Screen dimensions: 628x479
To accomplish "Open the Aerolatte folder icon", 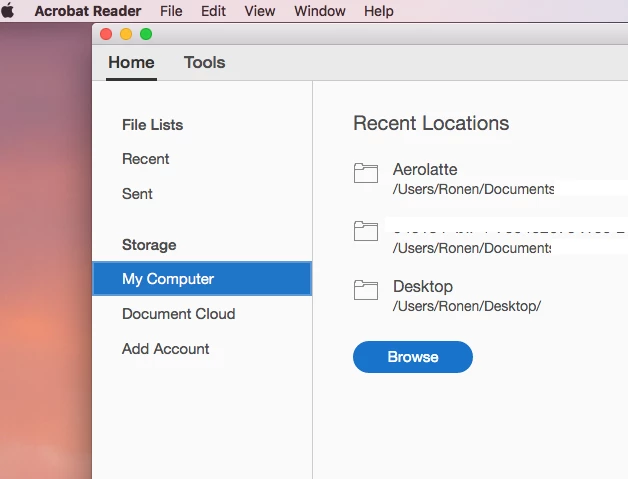I will (x=366, y=173).
